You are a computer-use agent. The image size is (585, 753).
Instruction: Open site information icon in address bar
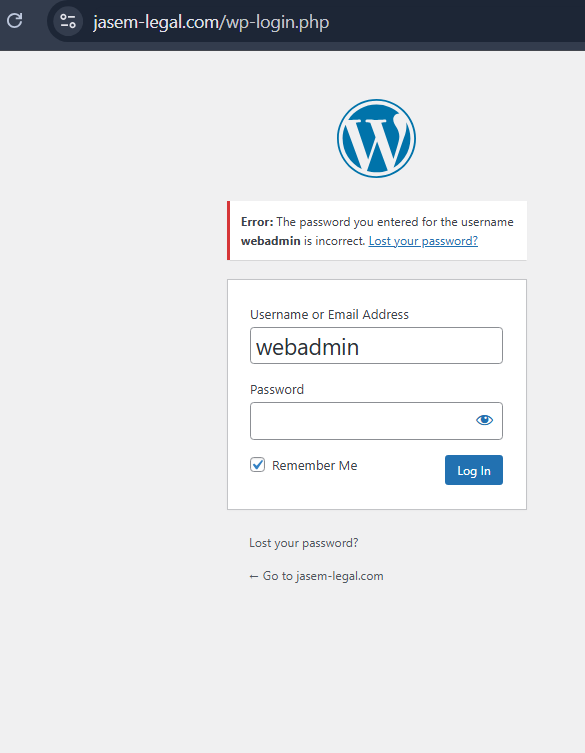point(68,21)
